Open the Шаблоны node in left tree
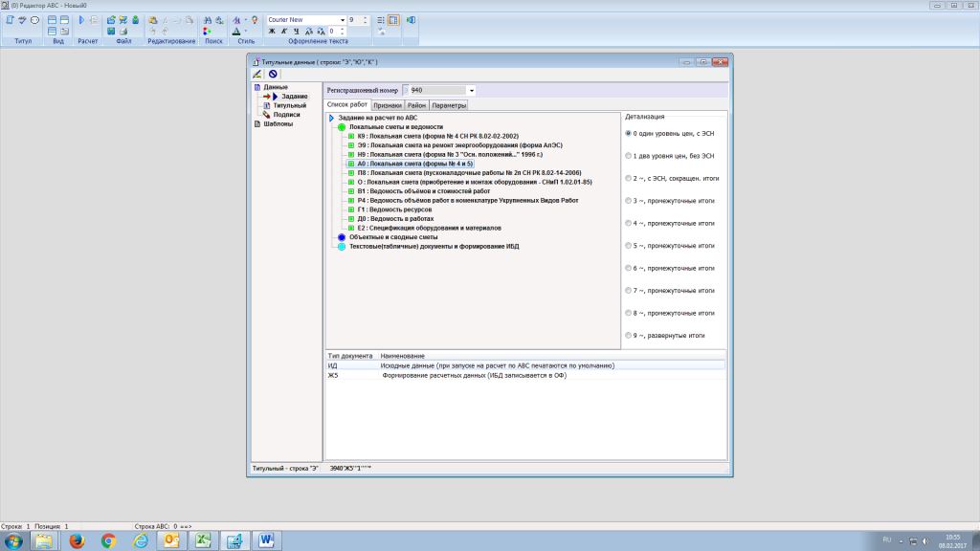Viewport: 980px width, 551px height. point(278,123)
